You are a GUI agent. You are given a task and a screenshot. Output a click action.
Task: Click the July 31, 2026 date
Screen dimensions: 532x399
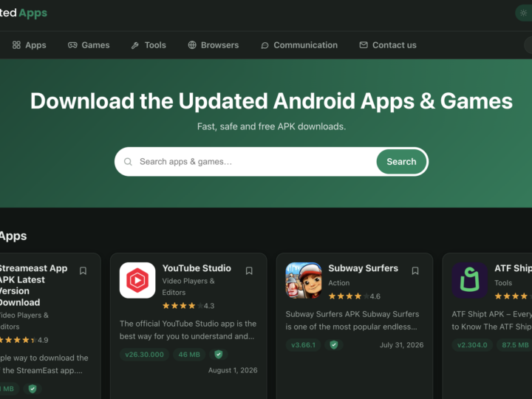coord(401,345)
